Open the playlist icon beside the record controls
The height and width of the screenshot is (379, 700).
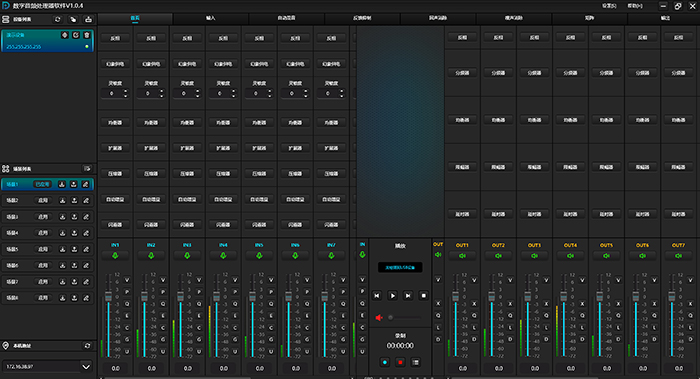pos(416,362)
